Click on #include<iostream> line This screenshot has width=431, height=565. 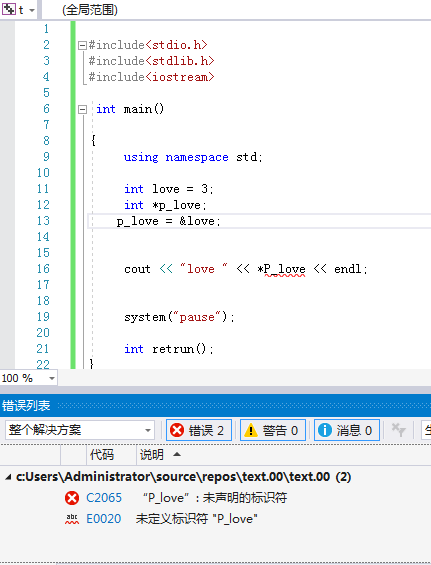[151, 77]
